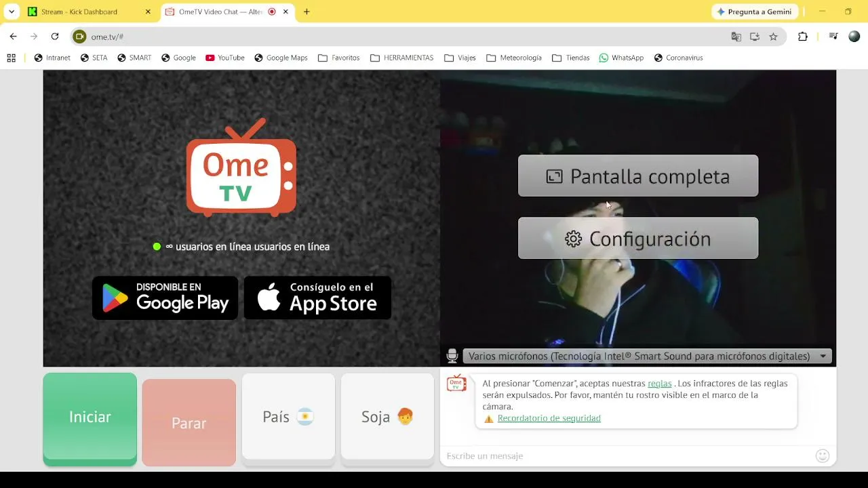The width and height of the screenshot is (868, 488).
Task: Click the install app icon in address bar
Action: [x=755, y=37]
